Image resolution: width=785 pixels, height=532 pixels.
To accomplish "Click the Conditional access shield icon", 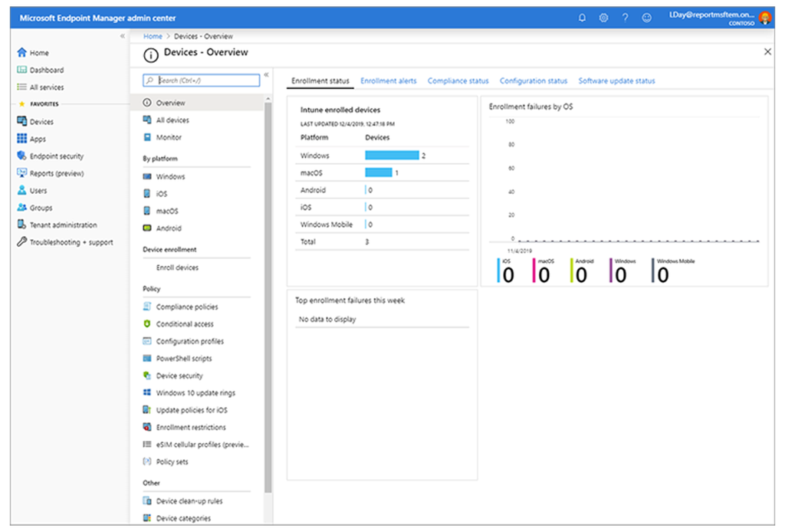I will (147, 323).
